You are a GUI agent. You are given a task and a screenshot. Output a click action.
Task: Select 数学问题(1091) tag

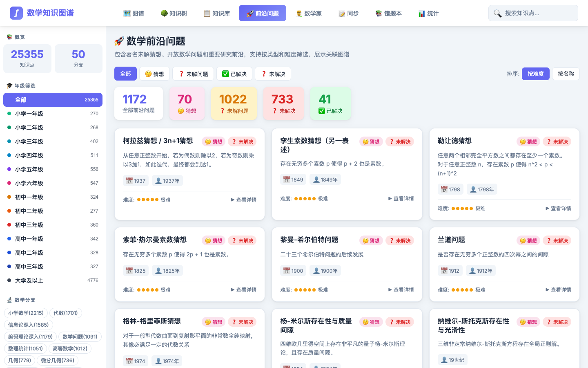[x=80, y=337]
